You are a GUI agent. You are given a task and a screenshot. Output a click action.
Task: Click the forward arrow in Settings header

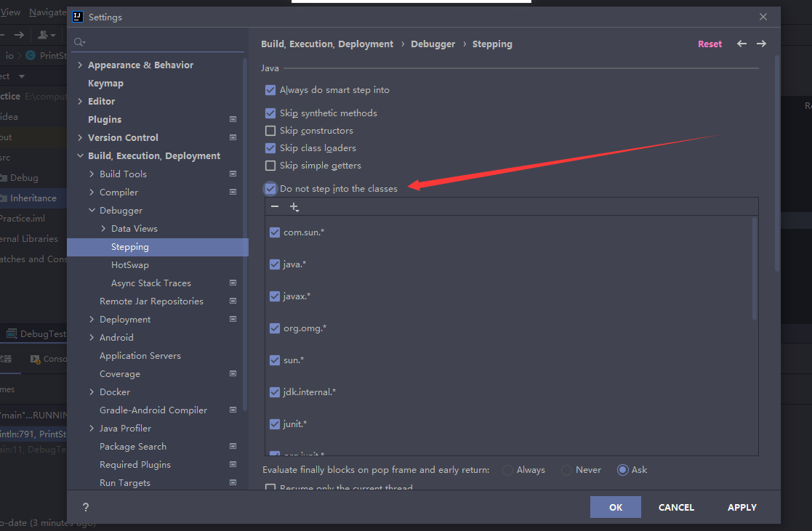tap(761, 44)
